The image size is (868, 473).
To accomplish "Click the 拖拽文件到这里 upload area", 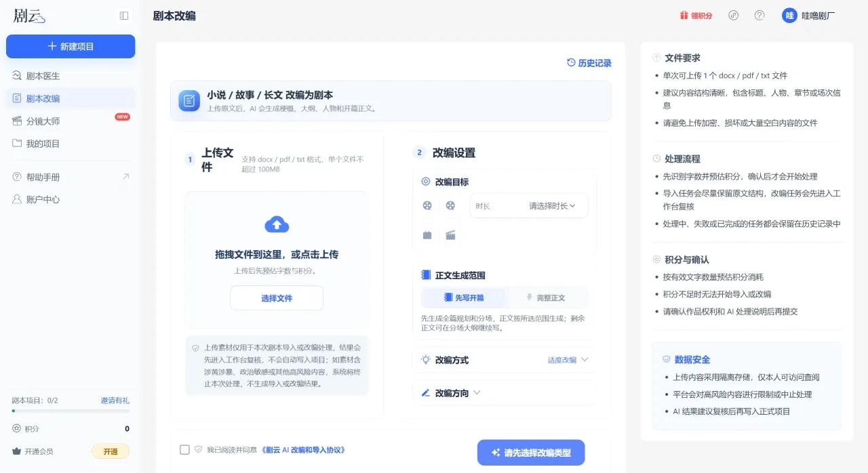I will point(277,260).
